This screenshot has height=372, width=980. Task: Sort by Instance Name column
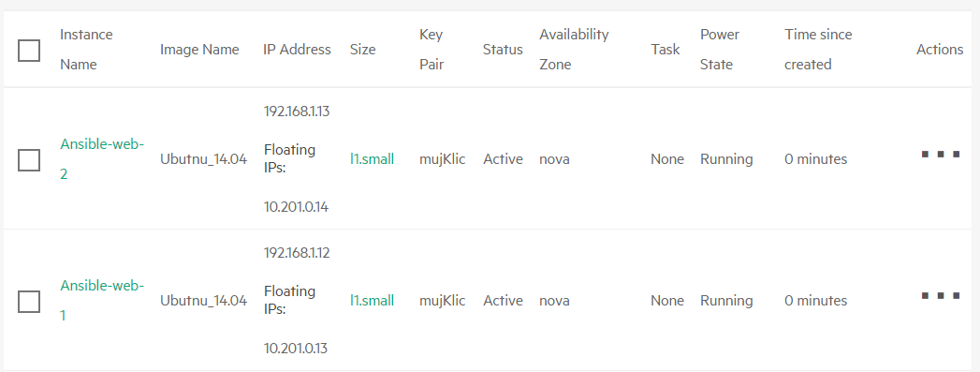pos(86,50)
